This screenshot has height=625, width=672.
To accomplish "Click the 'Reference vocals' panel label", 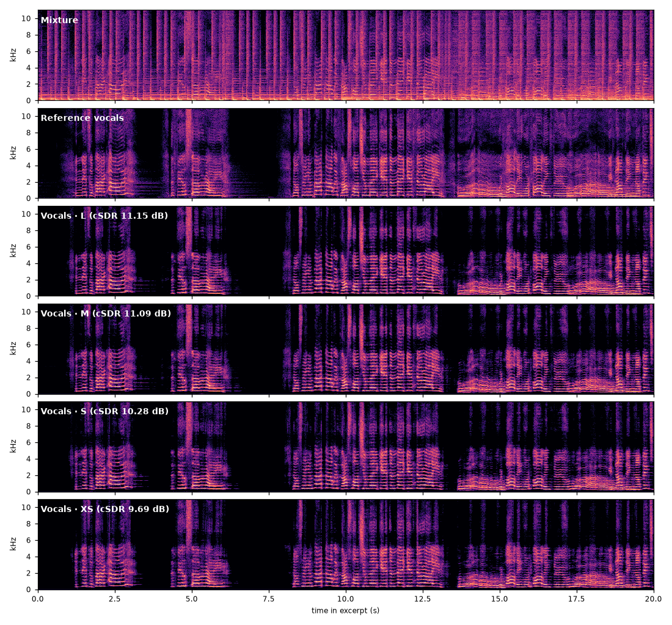I will (82, 118).
